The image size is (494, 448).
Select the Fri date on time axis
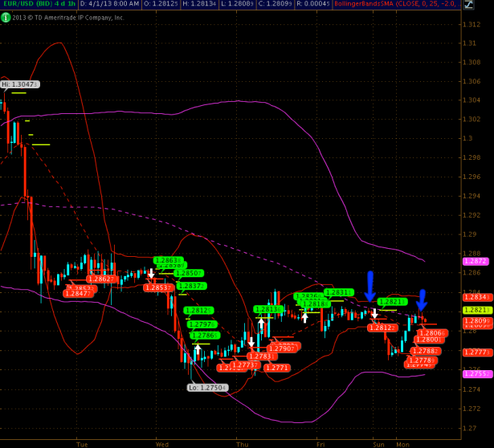tap(320, 442)
